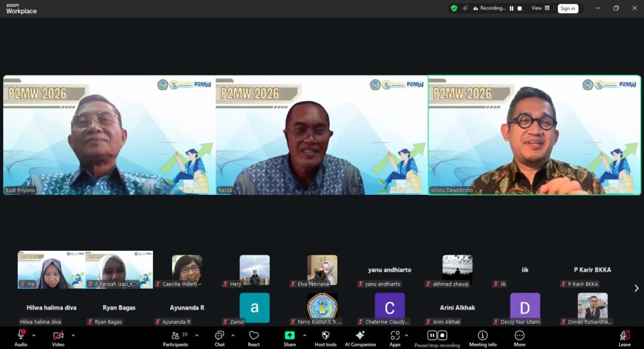Open Host tools shield icon
The height and width of the screenshot is (349, 644).
(x=326, y=336)
